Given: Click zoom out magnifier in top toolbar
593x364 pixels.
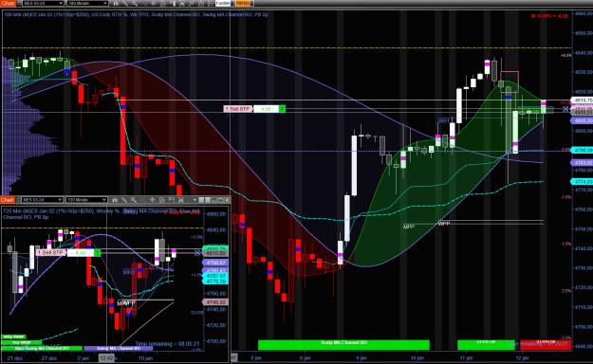Looking at the screenshot, I should coord(144,4).
